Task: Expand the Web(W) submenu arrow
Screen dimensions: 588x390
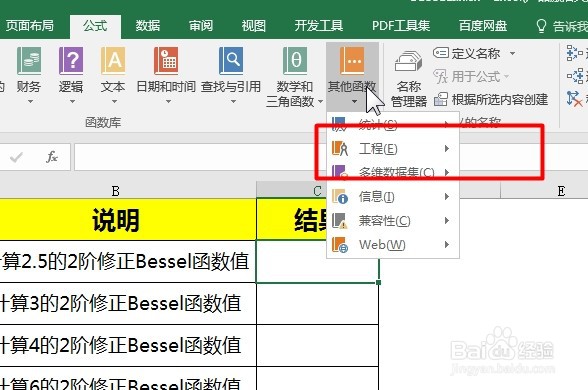Action: point(447,244)
